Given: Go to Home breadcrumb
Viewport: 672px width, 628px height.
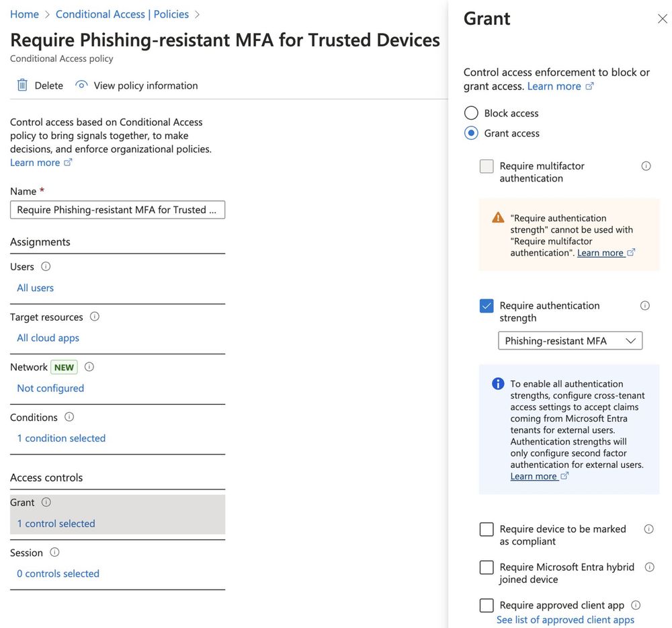Looking at the screenshot, I should pyautogui.click(x=24, y=14).
